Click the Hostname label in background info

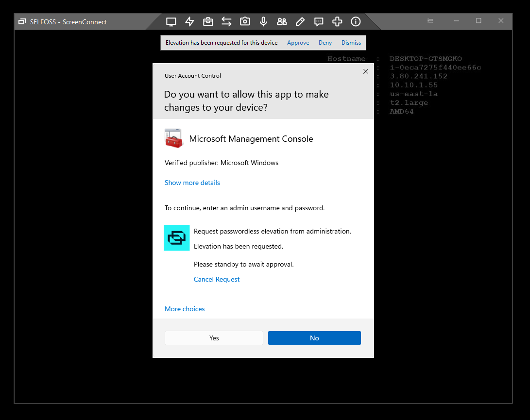click(x=346, y=59)
